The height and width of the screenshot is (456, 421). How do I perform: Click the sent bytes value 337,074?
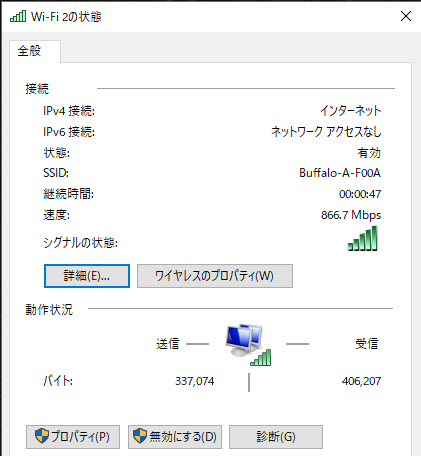pyautogui.click(x=195, y=381)
